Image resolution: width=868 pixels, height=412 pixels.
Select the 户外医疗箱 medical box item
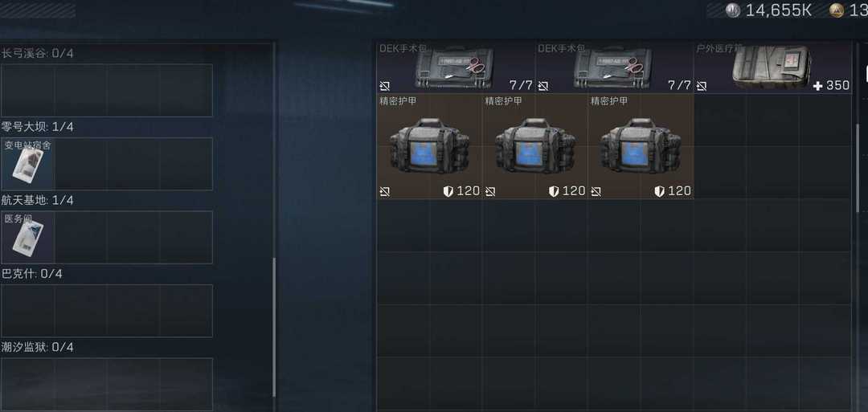[773, 68]
